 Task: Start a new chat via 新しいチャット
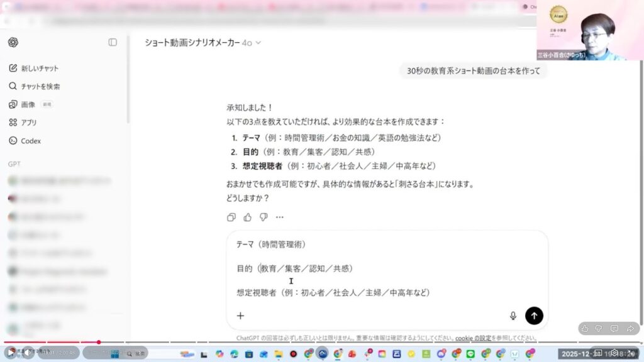point(39,68)
